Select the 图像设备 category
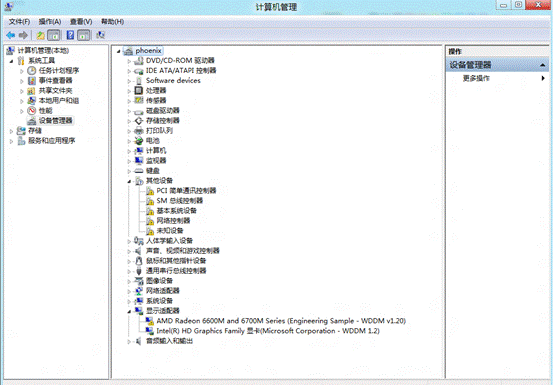The width and height of the screenshot is (553, 385). [x=159, y=281]
